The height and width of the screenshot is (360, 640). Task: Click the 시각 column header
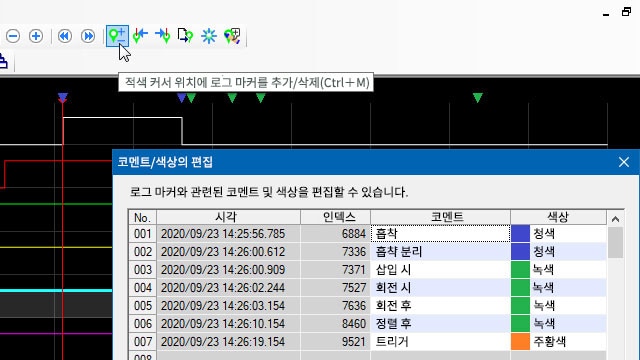coord(229,217)
